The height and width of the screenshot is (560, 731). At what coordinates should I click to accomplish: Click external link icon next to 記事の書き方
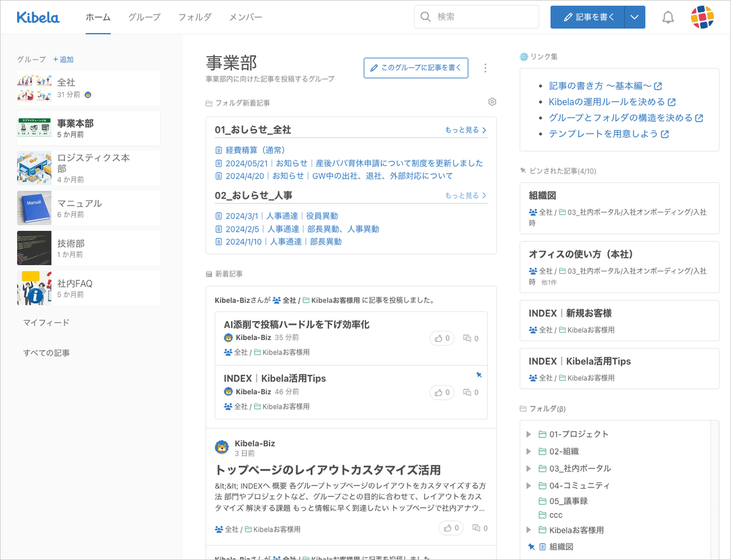(658, 87)
